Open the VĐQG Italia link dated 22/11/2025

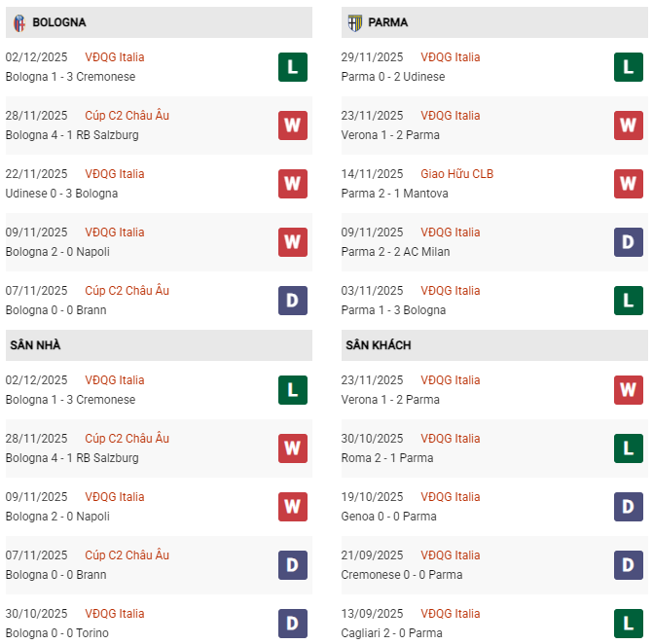[x=114, y=174]
